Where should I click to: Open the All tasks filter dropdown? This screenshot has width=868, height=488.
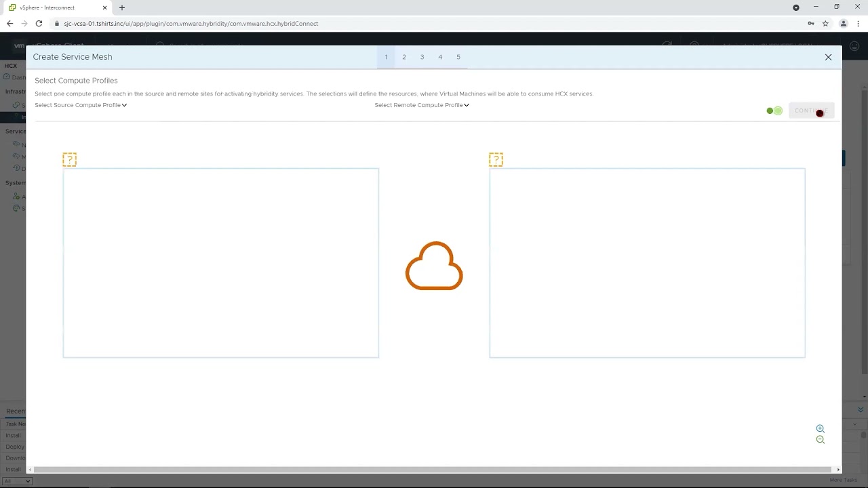[x=17, y=481]
